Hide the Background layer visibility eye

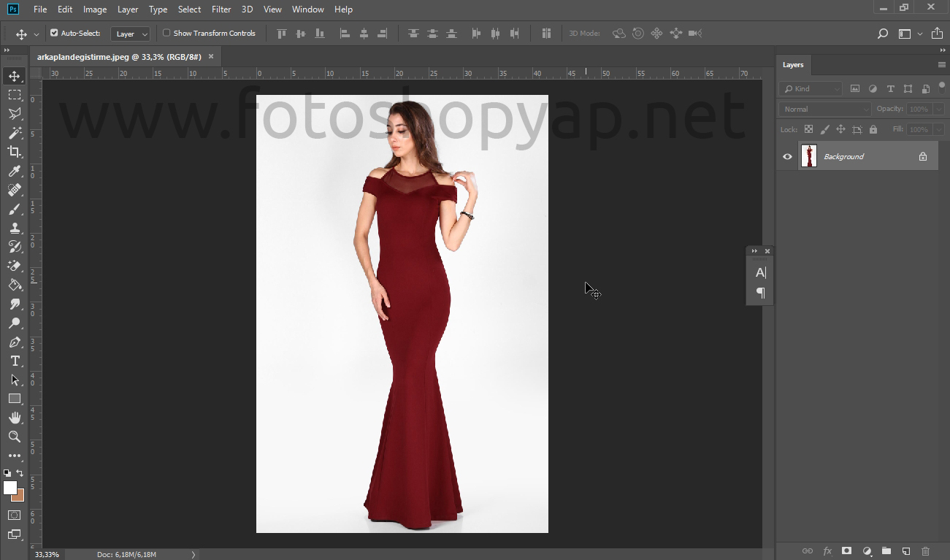787,156
